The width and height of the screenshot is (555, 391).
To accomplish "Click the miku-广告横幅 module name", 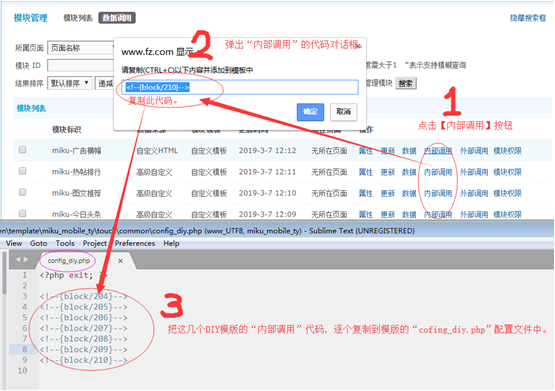I will (76, 151).
